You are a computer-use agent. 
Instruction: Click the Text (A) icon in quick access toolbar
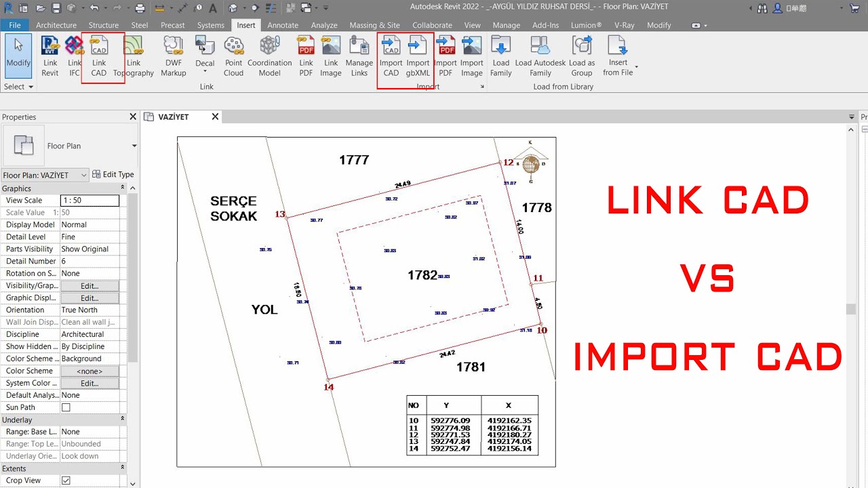212,8
